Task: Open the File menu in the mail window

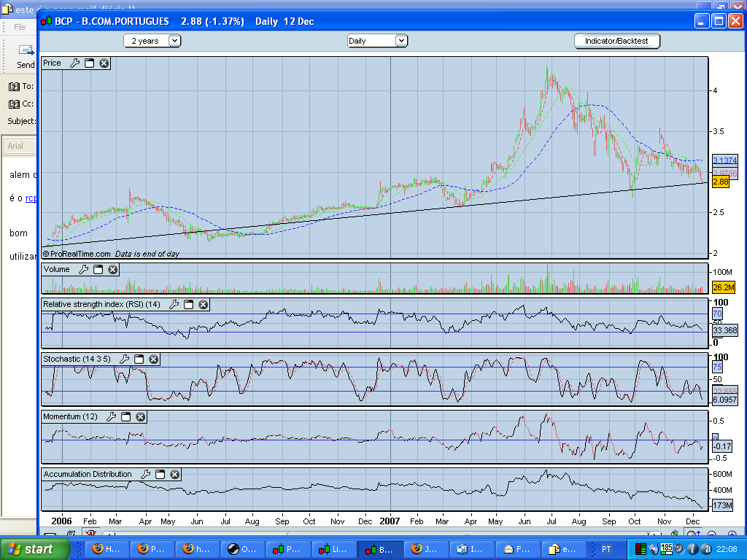Action: pyautogui.click(x=20, y=27)
